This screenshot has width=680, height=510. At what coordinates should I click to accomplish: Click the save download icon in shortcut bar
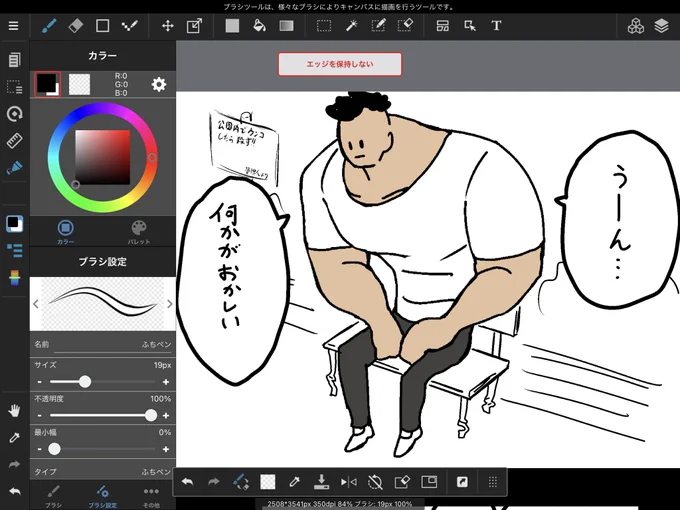pos(321,482)
